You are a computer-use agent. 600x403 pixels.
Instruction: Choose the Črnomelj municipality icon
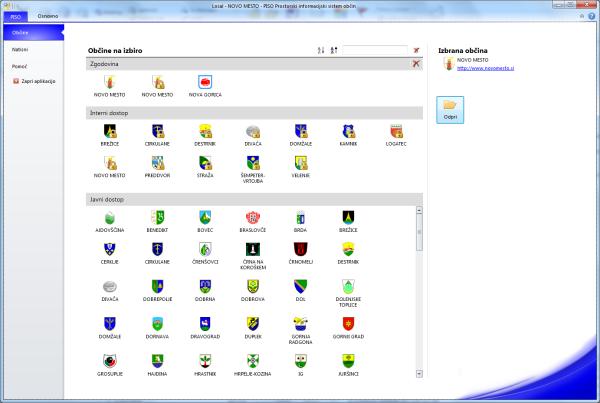coord(300,250)
